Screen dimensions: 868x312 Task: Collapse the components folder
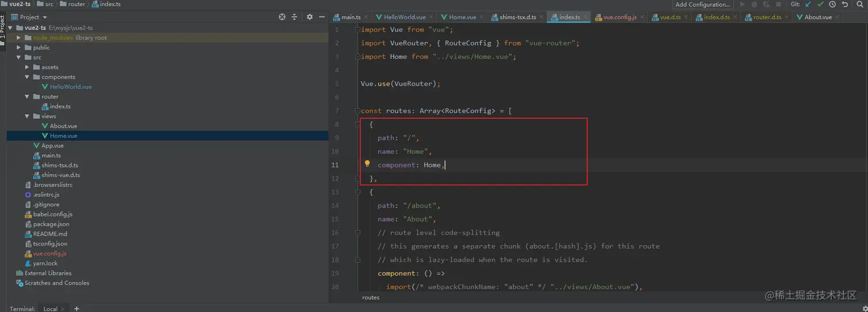(x=27, y=77)
